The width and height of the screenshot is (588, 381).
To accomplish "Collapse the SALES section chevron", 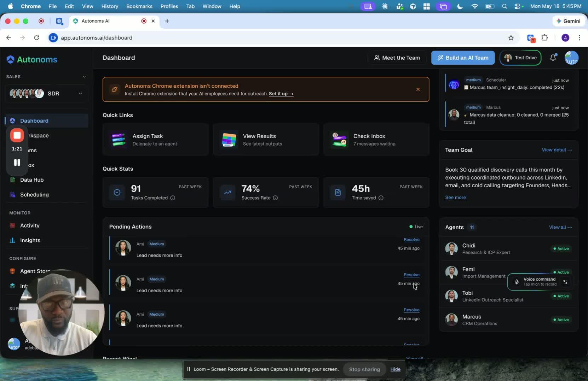I will click(x=84, y=77).
